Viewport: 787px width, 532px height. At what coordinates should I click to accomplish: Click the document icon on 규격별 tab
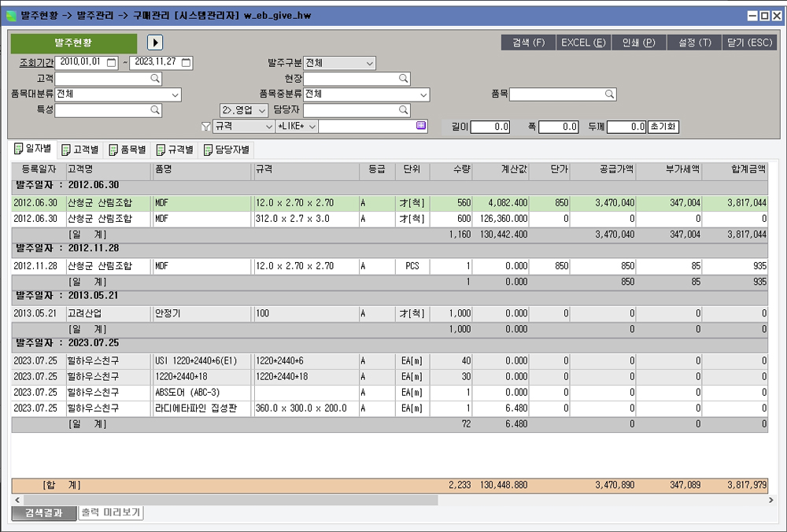[x=161, y=150]
